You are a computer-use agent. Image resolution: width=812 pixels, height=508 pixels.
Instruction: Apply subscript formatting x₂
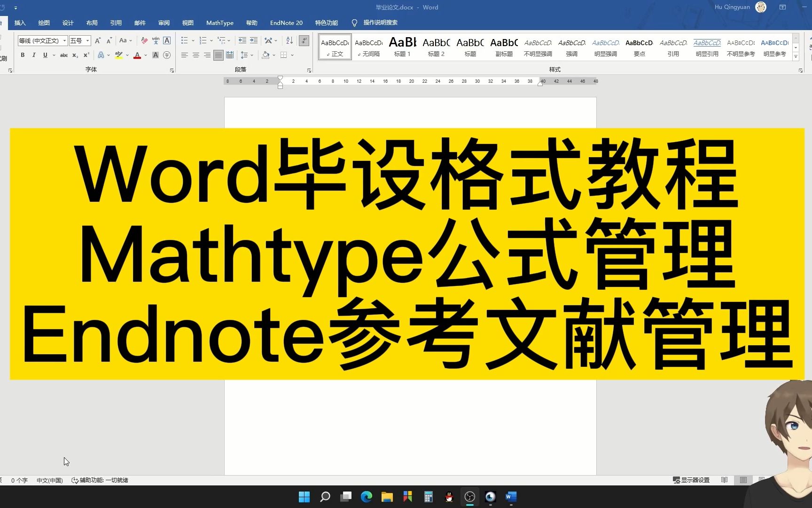pyautogui.click(x=75, y=55)
